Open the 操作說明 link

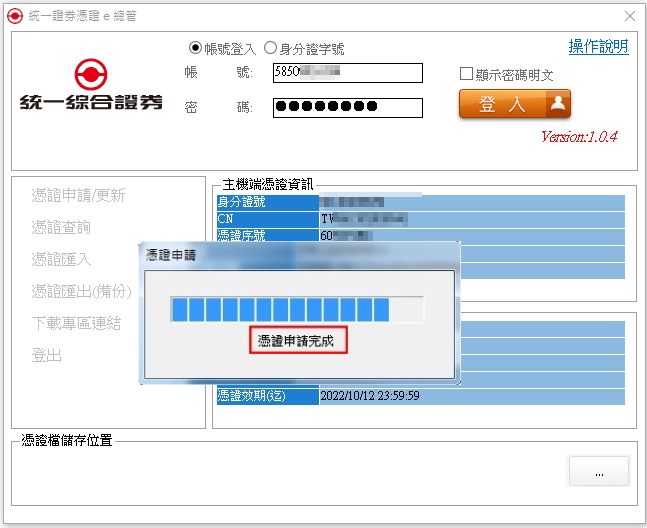pos(598,46)
